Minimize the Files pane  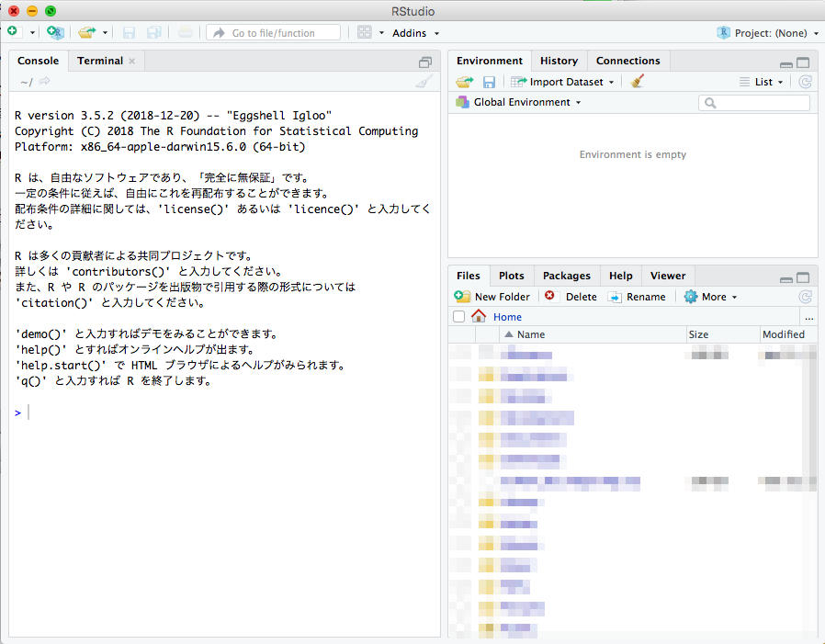point(786,279)
